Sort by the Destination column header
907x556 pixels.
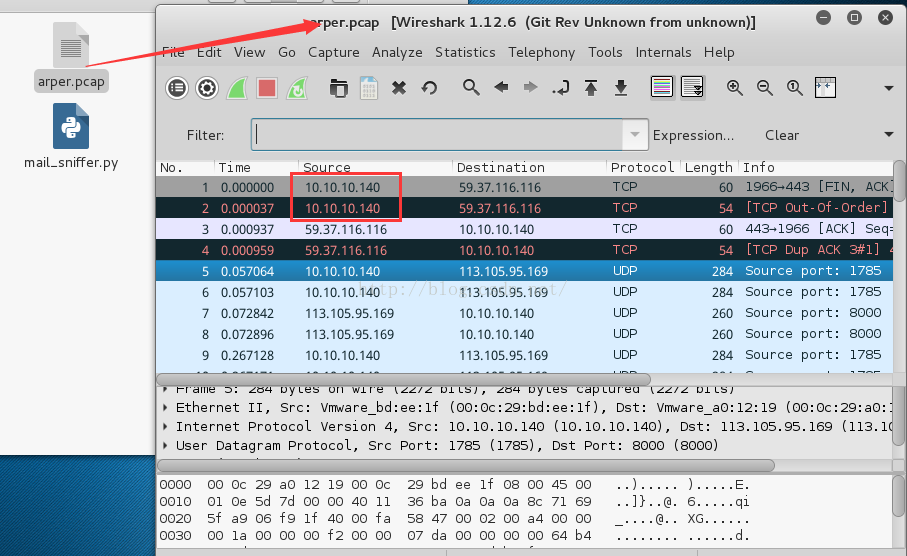pyautogui.click(x=529, y=168)
